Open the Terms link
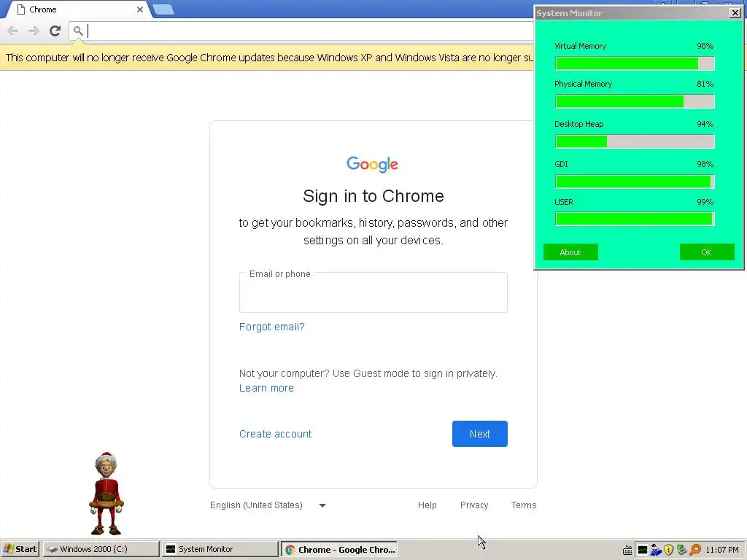 [x=524, y=505]
